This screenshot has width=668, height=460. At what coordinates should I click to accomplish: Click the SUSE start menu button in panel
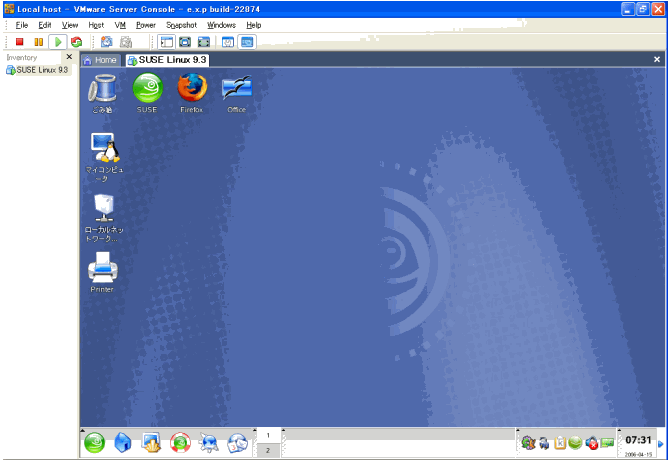tap(95, 442)
